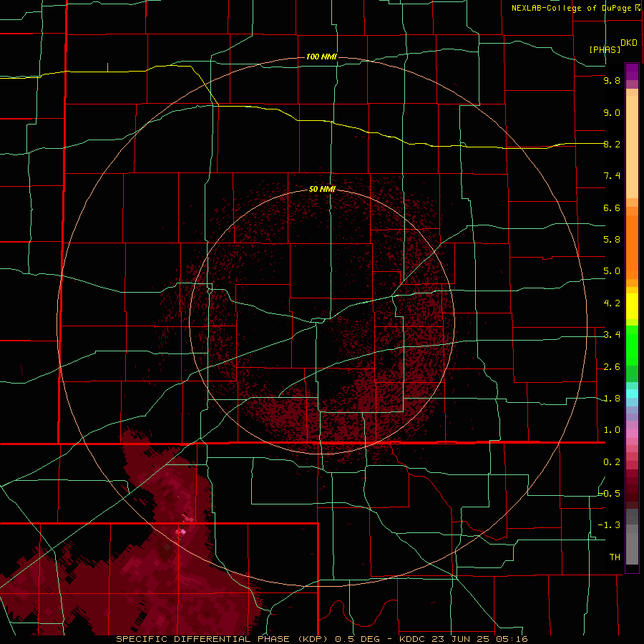Pick the peach color bar segment
This screenshot has height=644, width=644.
(x=632, y=147)
